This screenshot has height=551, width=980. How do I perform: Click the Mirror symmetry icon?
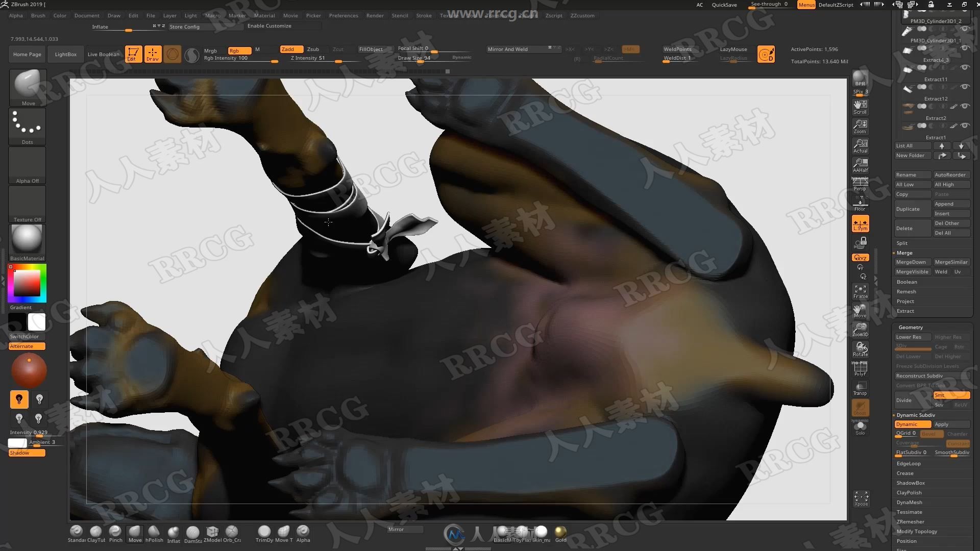860,223
